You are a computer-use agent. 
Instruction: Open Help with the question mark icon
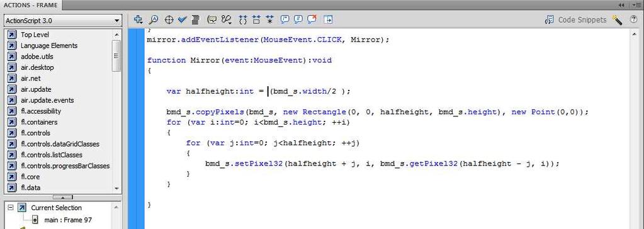tap(633, 20)
